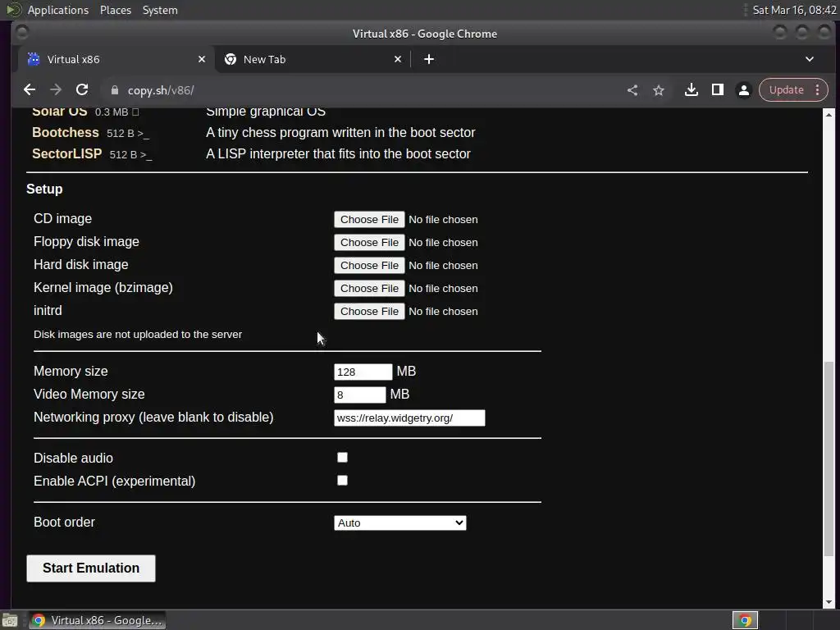The width and height of the screenshot is (840, 630).
Task: Click the Update button in Chrome
Action: (x=786, y=90)
